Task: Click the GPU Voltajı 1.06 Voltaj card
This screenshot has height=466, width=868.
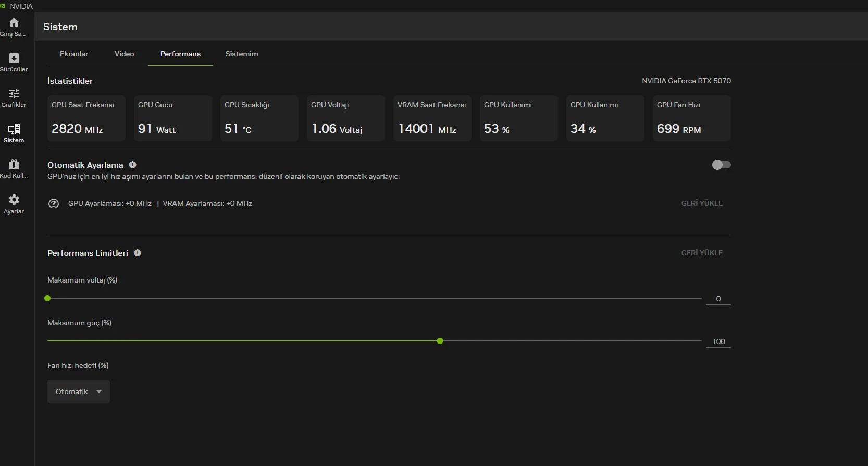Action: (x=346, y=118)
